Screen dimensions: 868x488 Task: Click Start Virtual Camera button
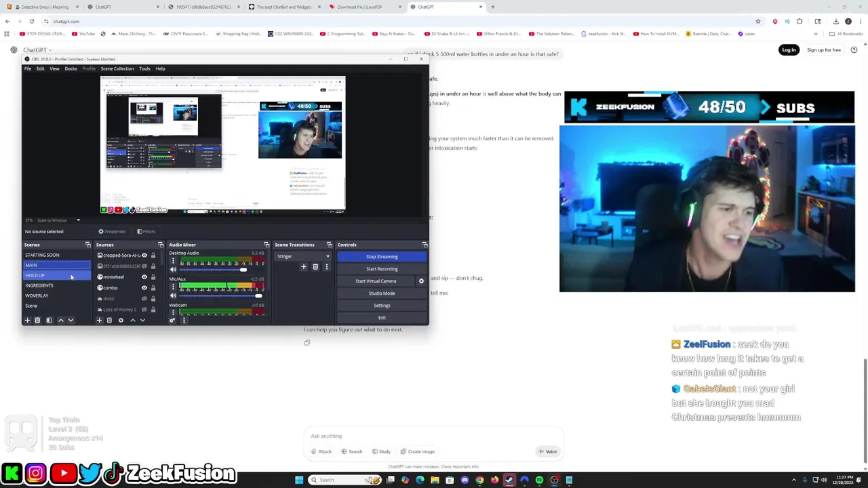(x=376, y=281)
